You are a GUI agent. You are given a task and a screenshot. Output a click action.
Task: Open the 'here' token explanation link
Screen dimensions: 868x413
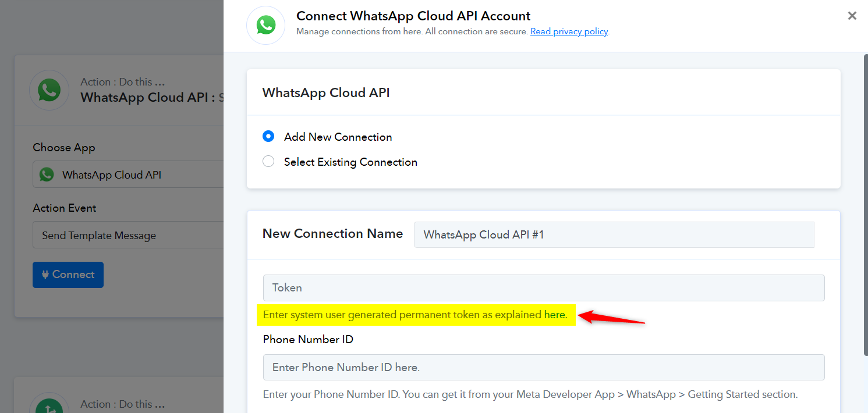pos(554,315)
